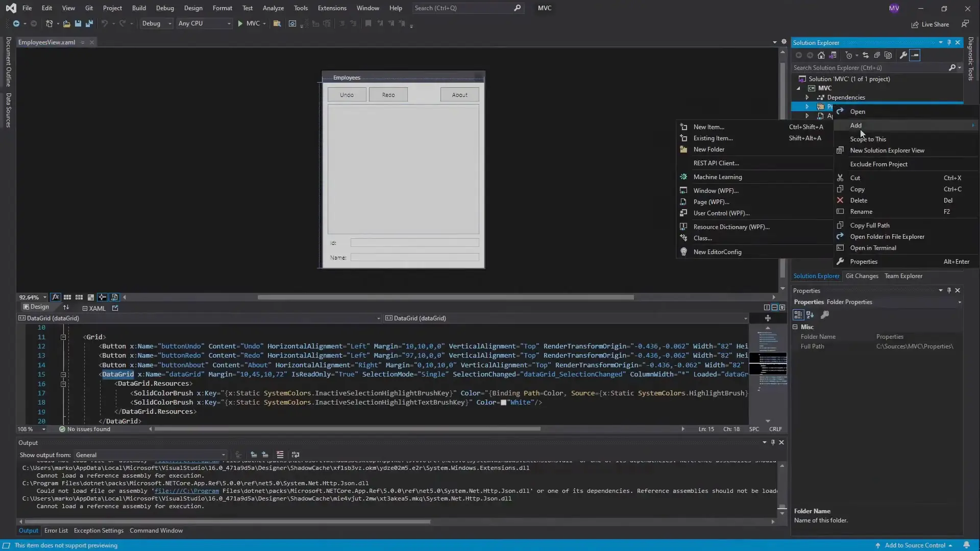The width and height of the screenshot is (980, 551).
Task: Open the Extensions menu
Action: click(332, 8)
